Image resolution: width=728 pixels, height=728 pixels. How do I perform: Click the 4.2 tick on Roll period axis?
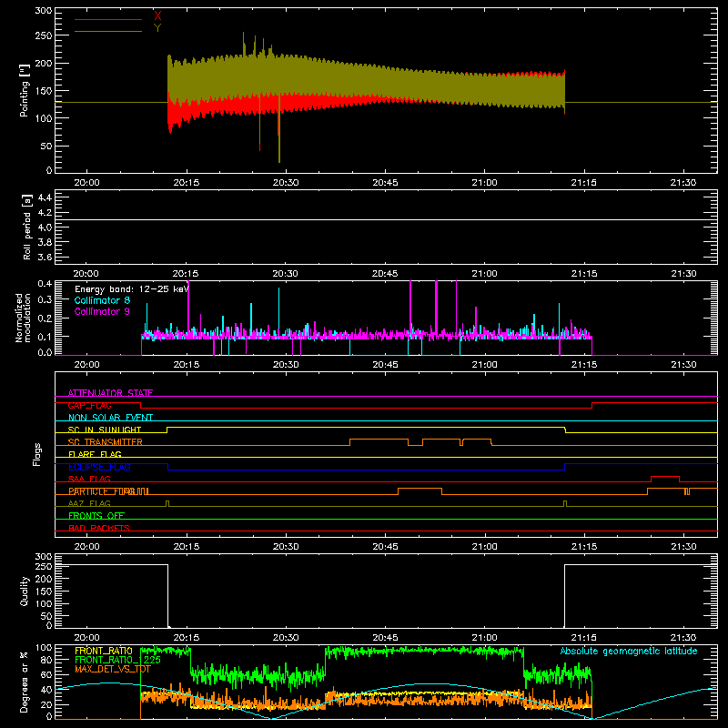pyautogui.click(x=45, y=213)
